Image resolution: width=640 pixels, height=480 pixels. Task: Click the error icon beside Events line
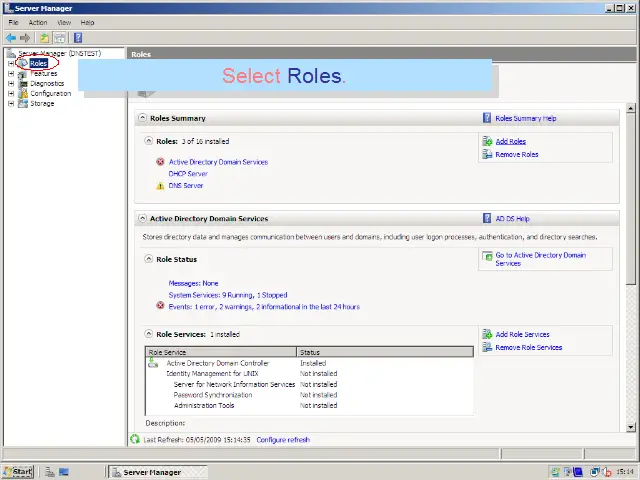[x=160, y=306]
